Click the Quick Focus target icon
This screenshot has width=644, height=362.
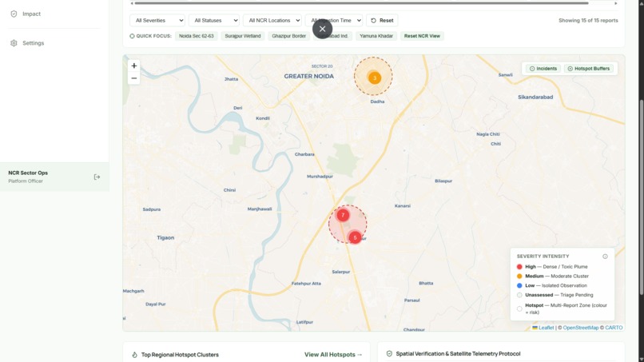click(132, 36)
